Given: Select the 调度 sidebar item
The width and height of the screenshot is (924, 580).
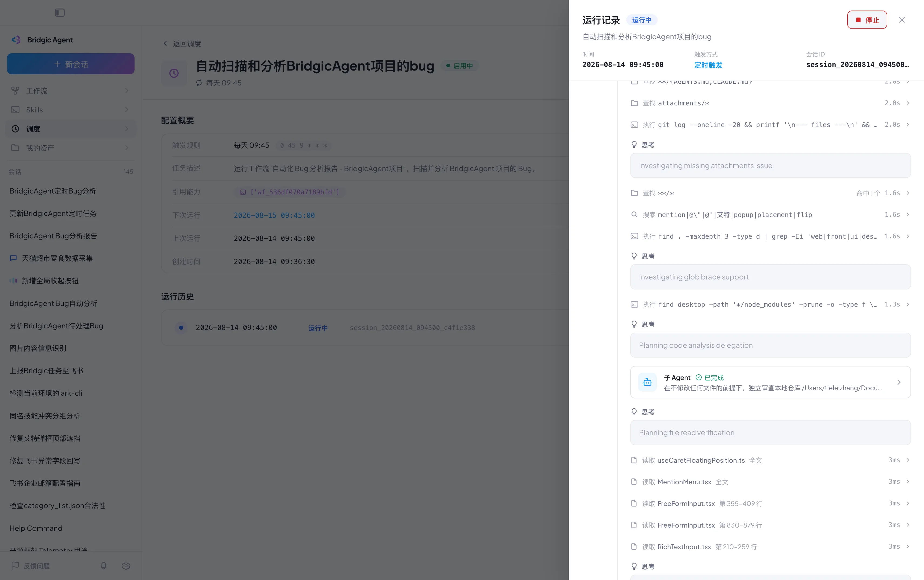Looking at the screenshot, I should [71, 129].
